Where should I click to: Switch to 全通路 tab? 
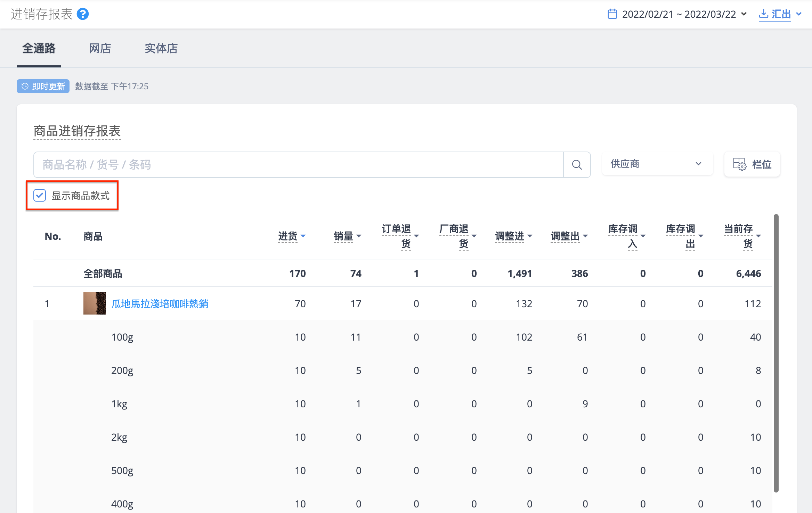(x=39, y=48)
